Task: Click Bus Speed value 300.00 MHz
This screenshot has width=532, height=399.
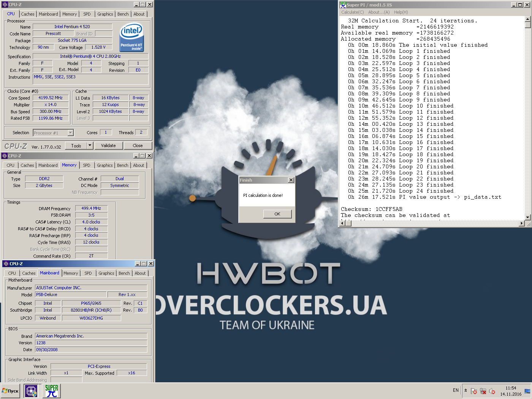Action: point(51,111)
